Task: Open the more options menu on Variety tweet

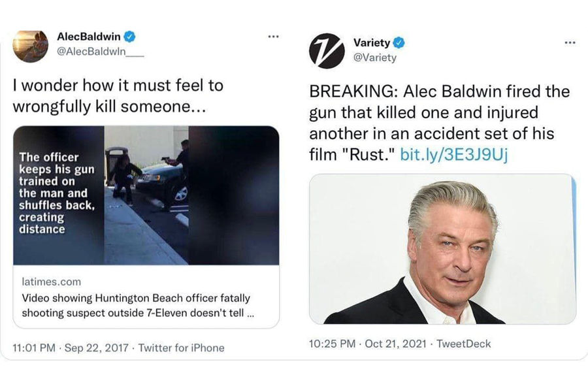Action: [570, 43]
